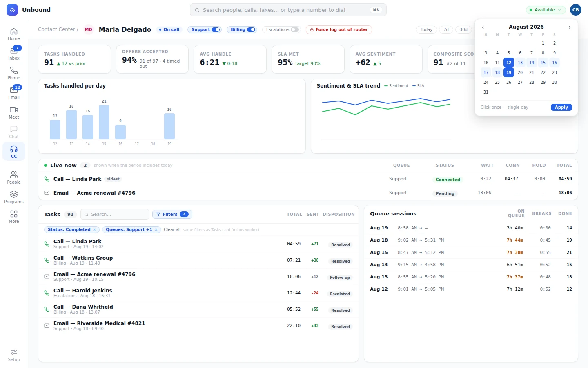This screenshot has height=368, width=588.
Task: Open Setup in the sidebar
Action: [14, 355]
